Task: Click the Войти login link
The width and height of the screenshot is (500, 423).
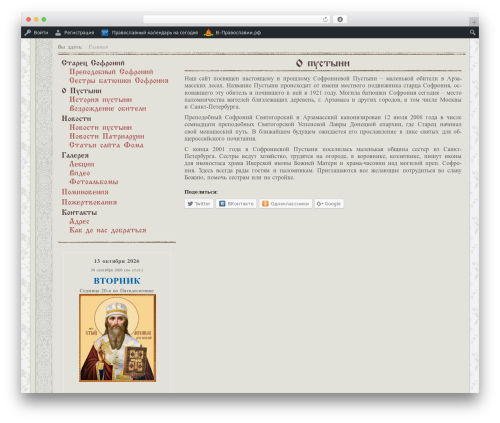Action: [41, 33]
